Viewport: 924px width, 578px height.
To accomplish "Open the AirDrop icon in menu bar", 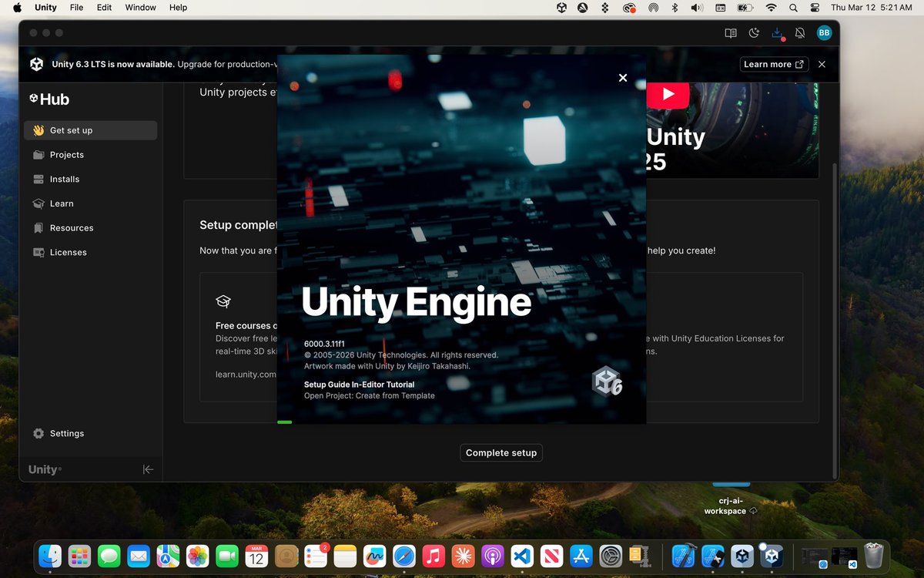I will [x=653, y=8].
